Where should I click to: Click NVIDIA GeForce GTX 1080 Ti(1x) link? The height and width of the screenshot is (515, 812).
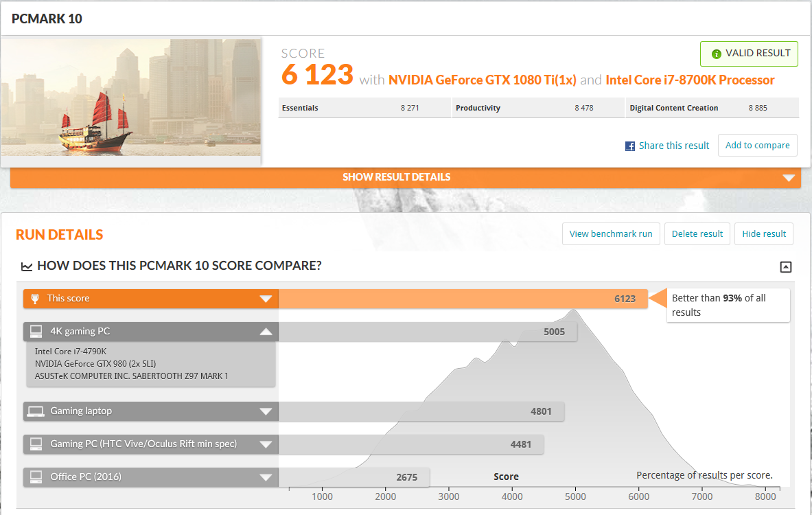coord(482,80)
